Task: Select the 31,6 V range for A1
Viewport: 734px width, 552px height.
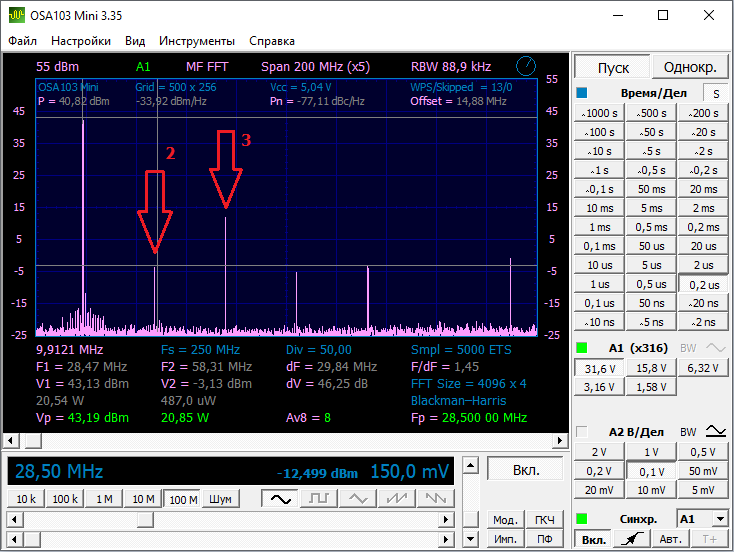Action: click(600, 368)
